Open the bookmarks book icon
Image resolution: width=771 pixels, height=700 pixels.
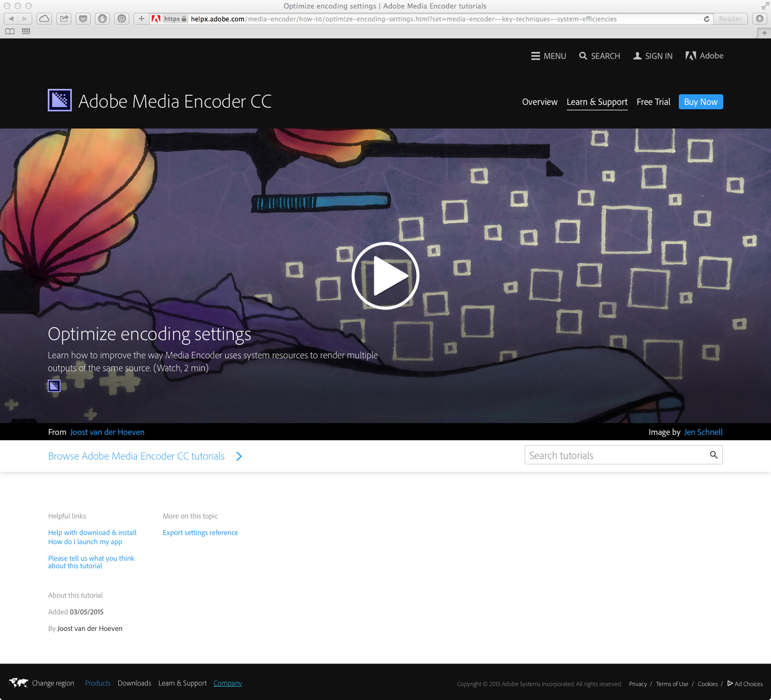coord(10,32)
